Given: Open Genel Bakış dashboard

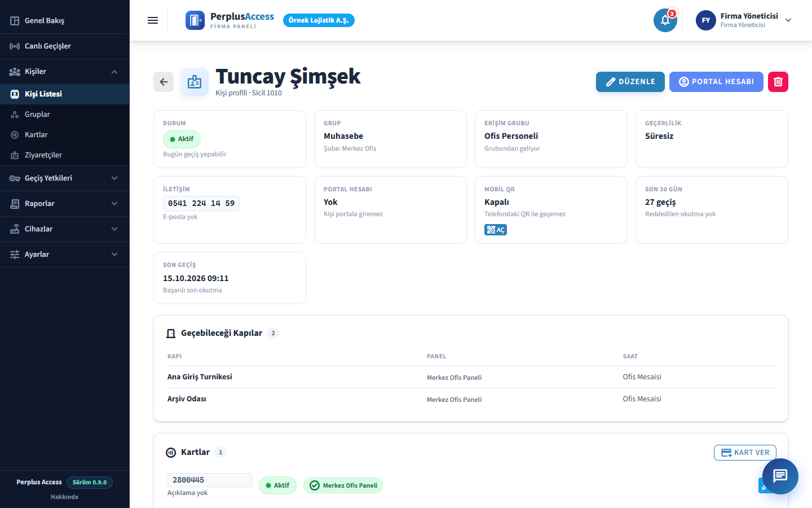Looking at the screenshot, I should click(65, 21).
